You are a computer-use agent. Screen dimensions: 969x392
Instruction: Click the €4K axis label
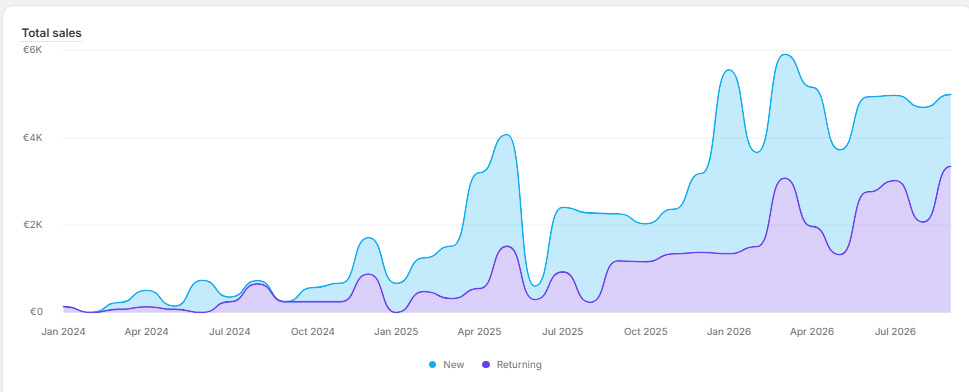point(33,138)
